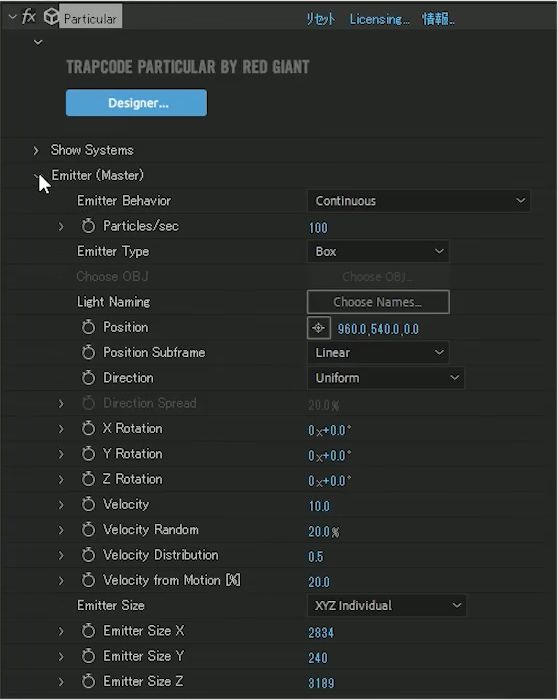
Task: Expand the Y Rotation property
Action: tap(61, 454)
